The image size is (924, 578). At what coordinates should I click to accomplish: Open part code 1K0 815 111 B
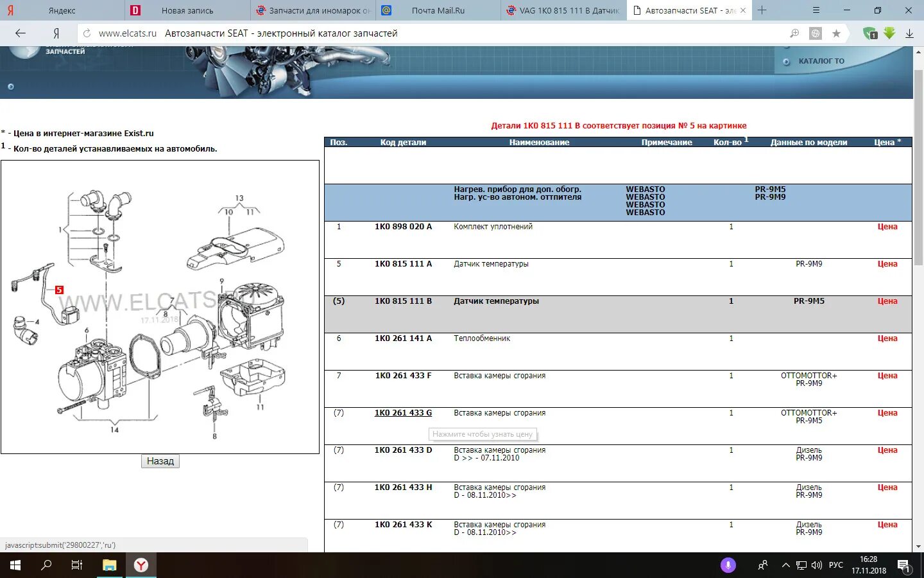(x=403, y=301)
